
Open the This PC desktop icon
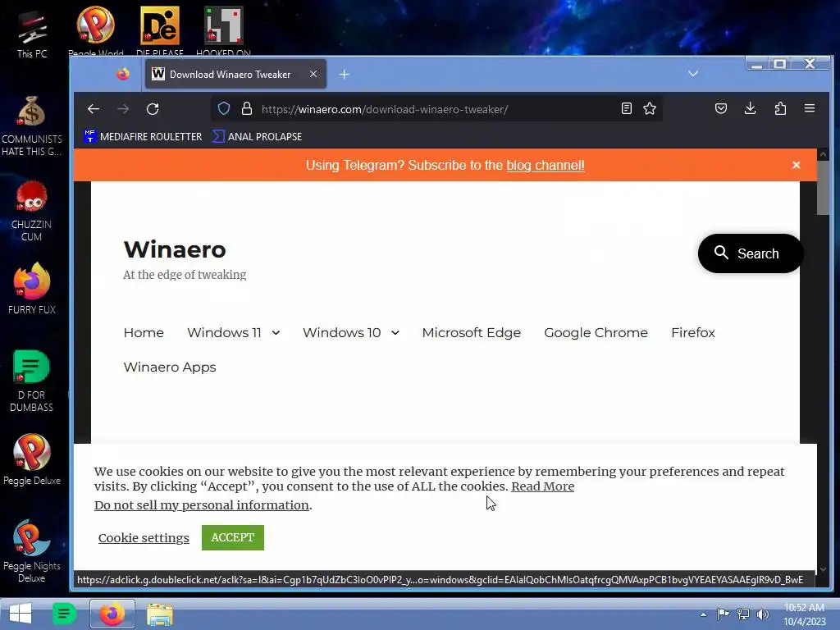pos(32,34)
